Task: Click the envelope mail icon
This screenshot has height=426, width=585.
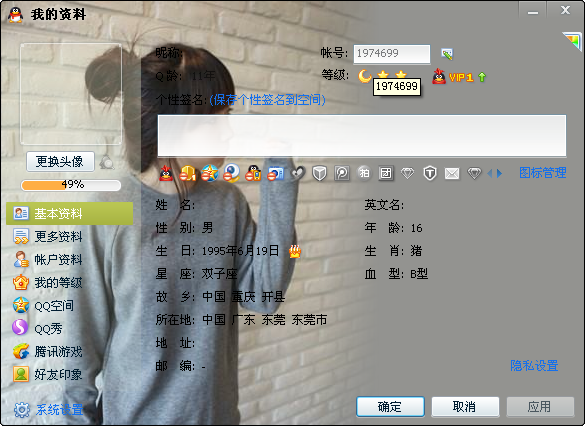Action: [452, 173]
